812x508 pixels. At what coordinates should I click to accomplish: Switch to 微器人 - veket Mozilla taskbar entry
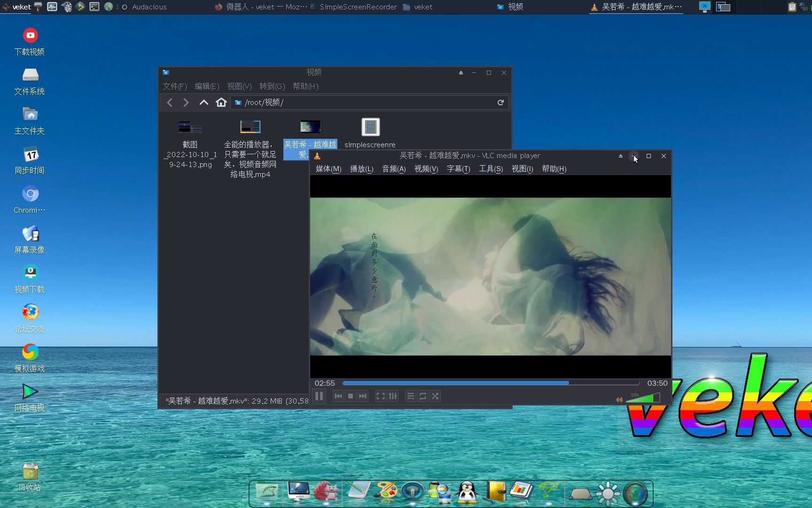coord(261,7)
